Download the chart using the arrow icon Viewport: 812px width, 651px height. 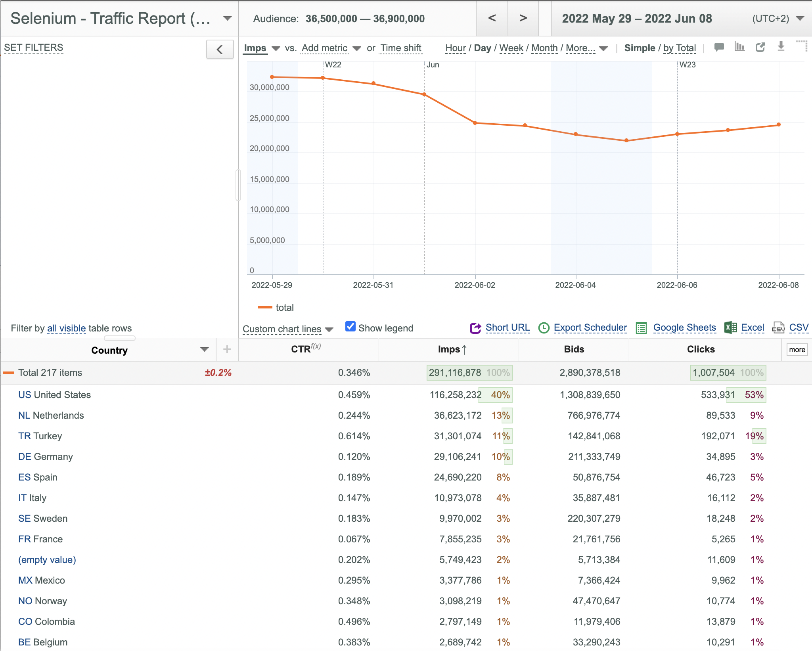[x=781, y=46]
